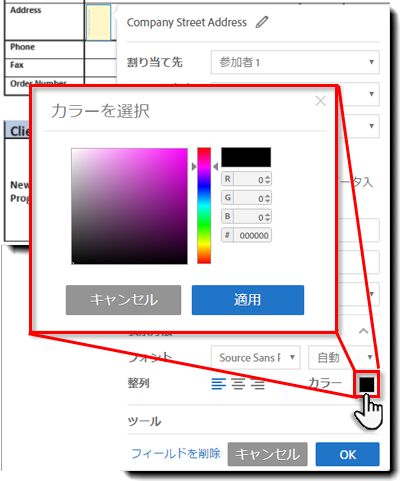Click キャンセル in the color dialog
The height and width of the screenshot is (481, 400).
123,300
